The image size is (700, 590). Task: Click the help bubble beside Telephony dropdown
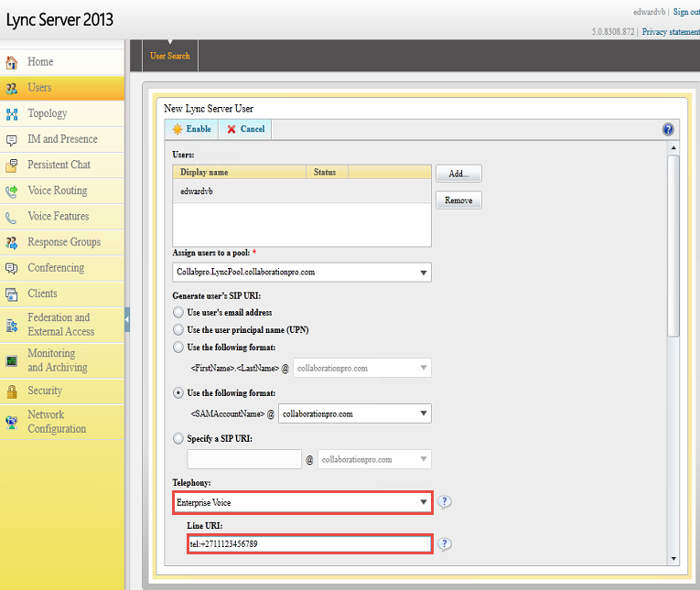point(444,502)
